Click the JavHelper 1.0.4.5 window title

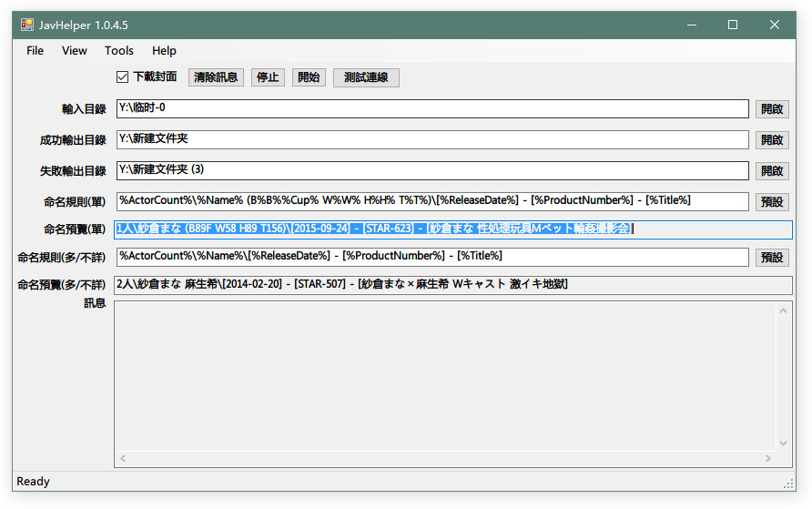pyautogui.click(x=84, y=25)
